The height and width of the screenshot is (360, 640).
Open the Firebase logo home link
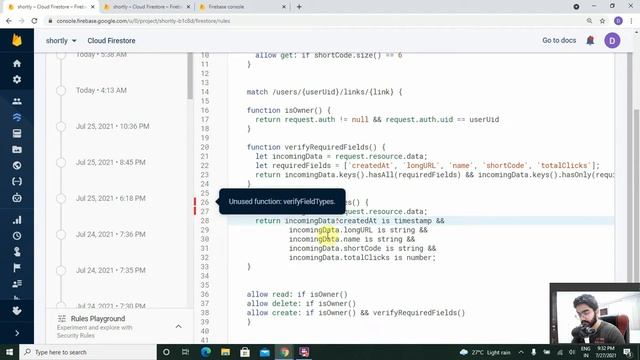tap(17, 40)
